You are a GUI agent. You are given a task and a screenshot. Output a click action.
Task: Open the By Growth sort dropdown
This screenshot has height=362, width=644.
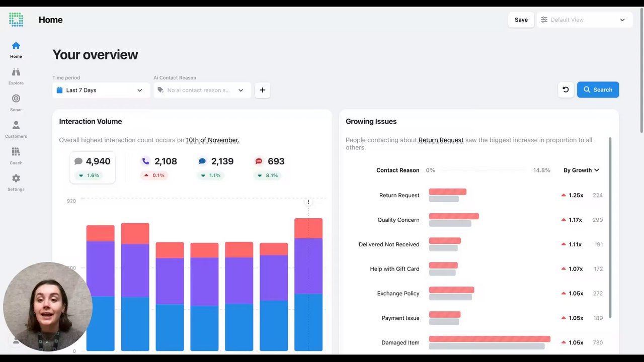coord(581,170)
